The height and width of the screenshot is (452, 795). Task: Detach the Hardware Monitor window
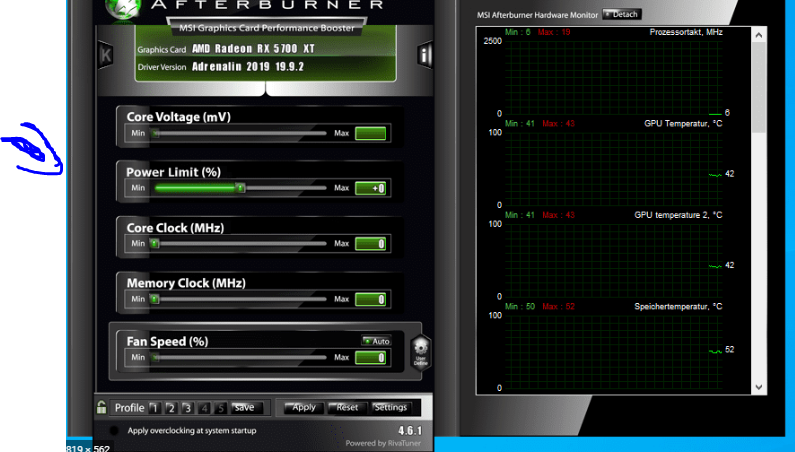[622, 14]
